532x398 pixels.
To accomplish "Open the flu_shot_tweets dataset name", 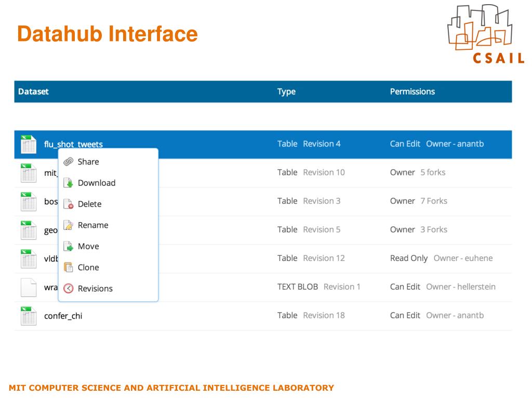I will pos(73,144).
